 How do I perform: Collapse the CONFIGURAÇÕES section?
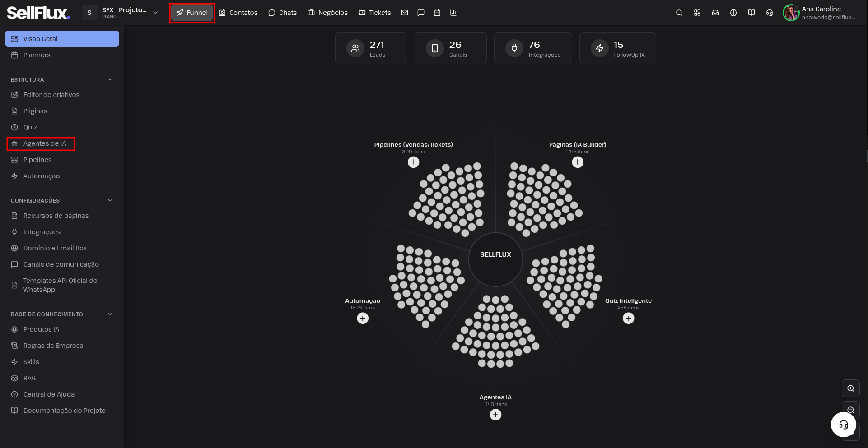pos(110,200)
